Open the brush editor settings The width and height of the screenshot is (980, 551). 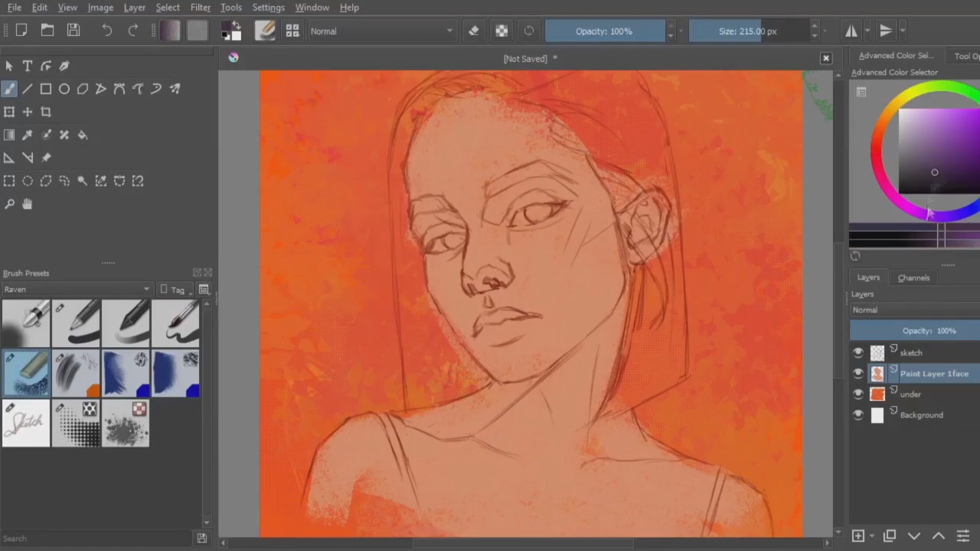265,31
